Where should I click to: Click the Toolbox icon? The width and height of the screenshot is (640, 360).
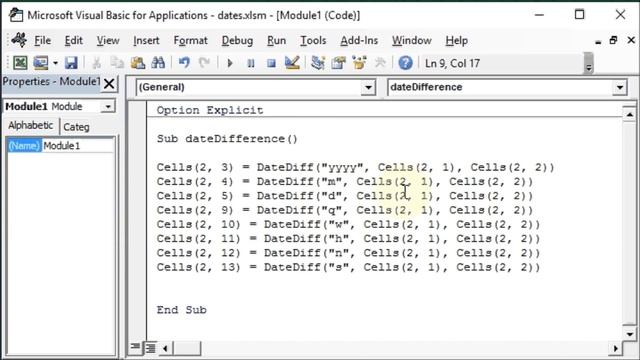[x=380, y=63]
